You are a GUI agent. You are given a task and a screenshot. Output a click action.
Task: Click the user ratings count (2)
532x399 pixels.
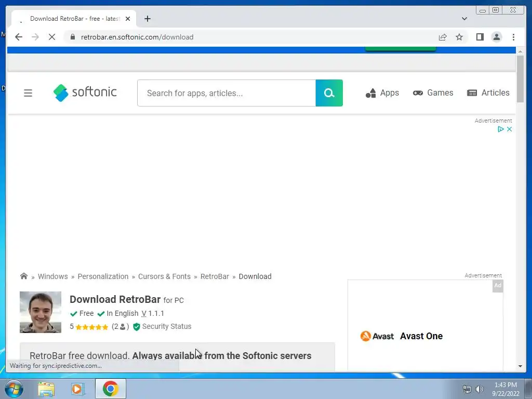click(120, 326)
